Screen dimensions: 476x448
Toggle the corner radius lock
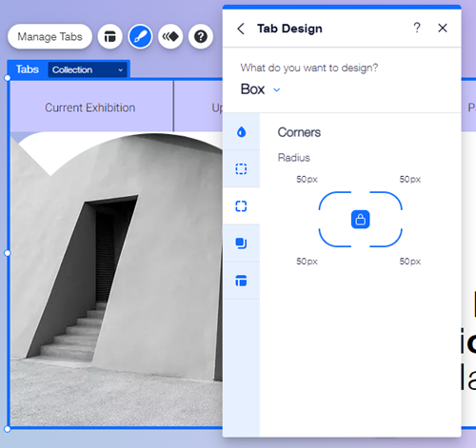(360, 220)
